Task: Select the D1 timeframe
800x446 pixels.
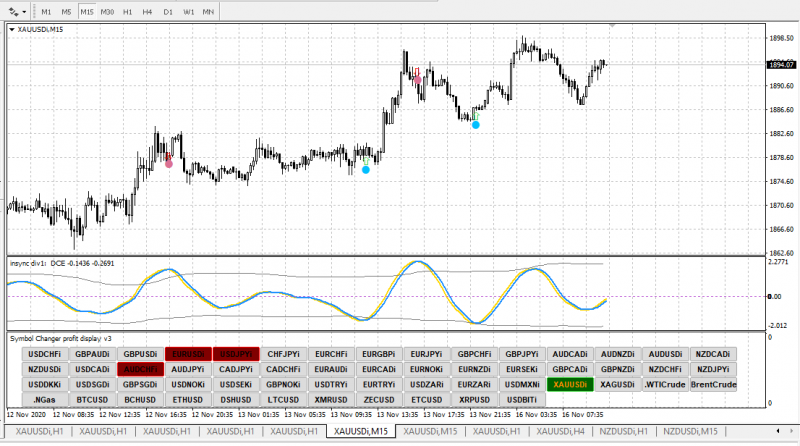Action: pos(167,11)
